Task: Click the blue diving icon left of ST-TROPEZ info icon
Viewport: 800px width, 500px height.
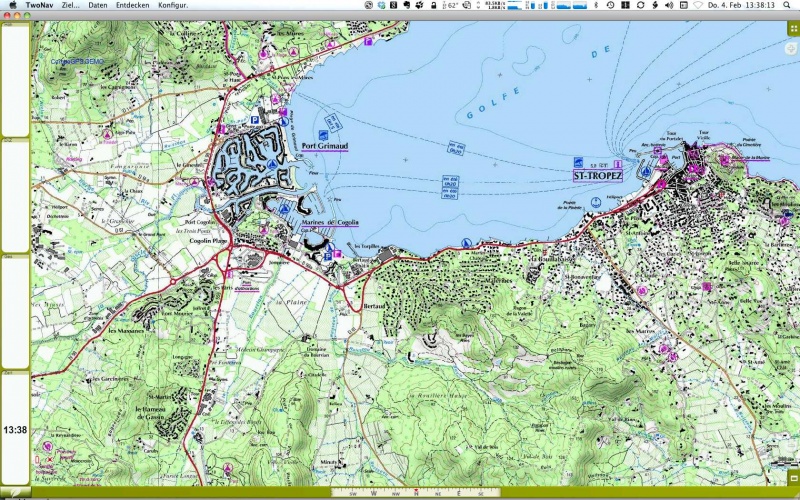Action: point(578,162)
